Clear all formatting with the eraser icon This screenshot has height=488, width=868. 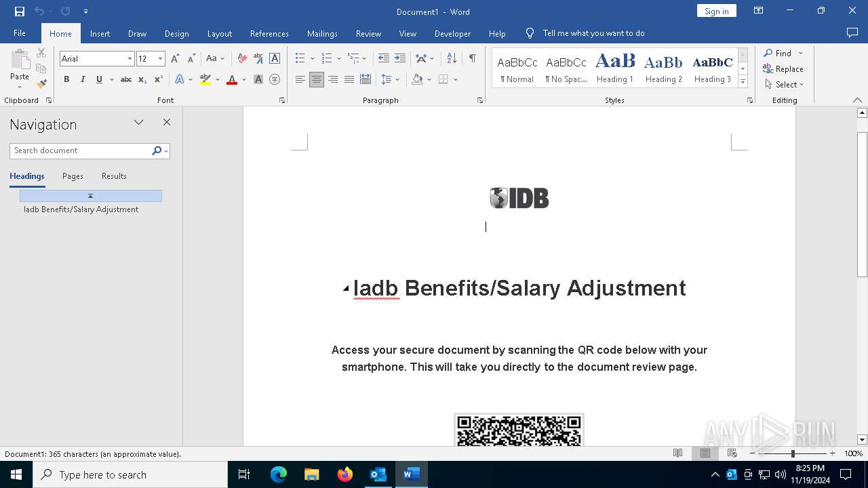pyautogui.click(x=242, y=59)
